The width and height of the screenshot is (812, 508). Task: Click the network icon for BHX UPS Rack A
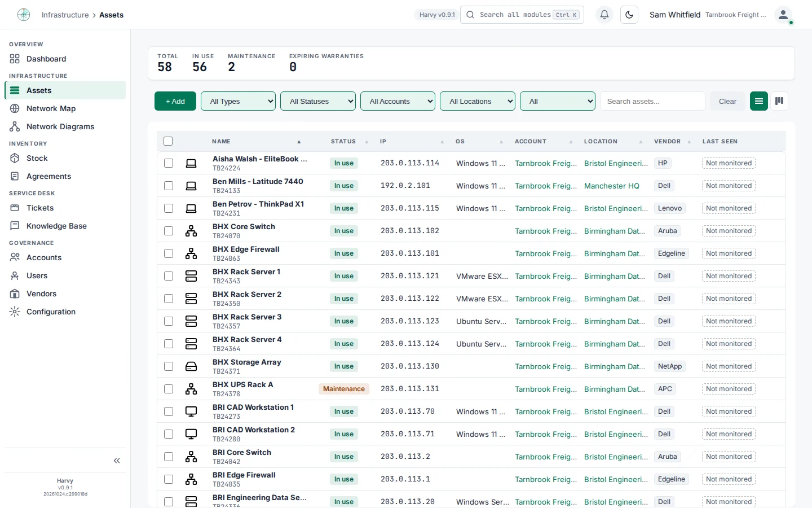tap(191, 389)
